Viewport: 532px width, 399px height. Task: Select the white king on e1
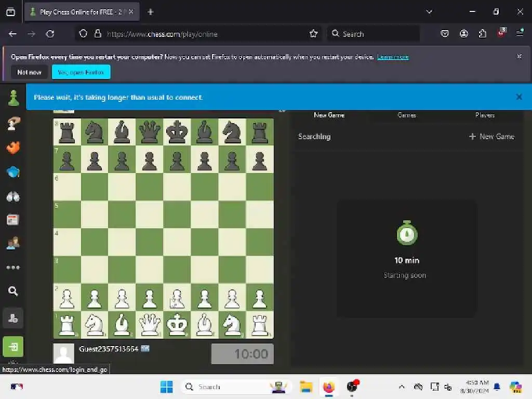[x=177, y=325]
